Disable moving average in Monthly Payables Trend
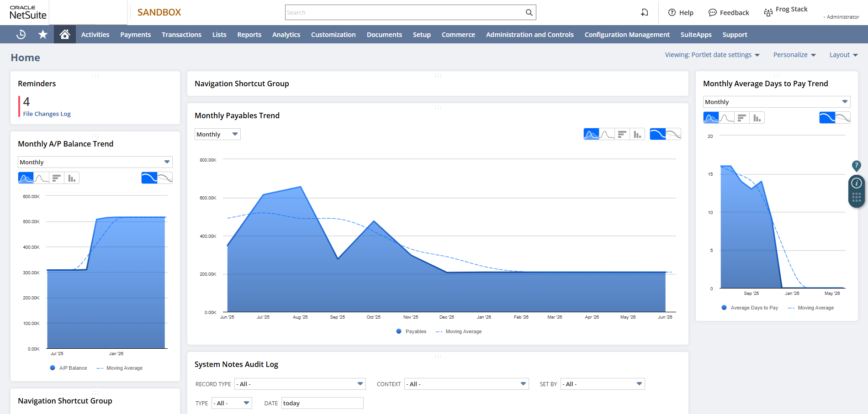The image size is (868, 414). click(x=673, y=134)
